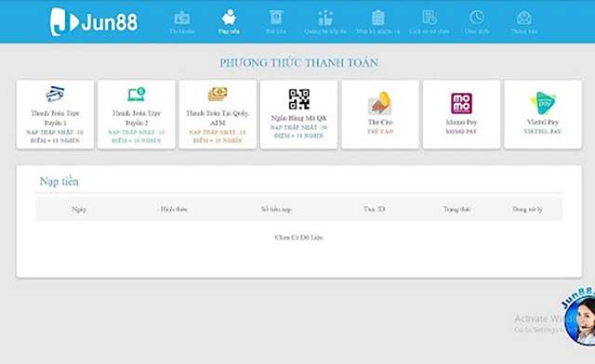Open the betting history document icon
595x364 pixels.
[430, 18]
